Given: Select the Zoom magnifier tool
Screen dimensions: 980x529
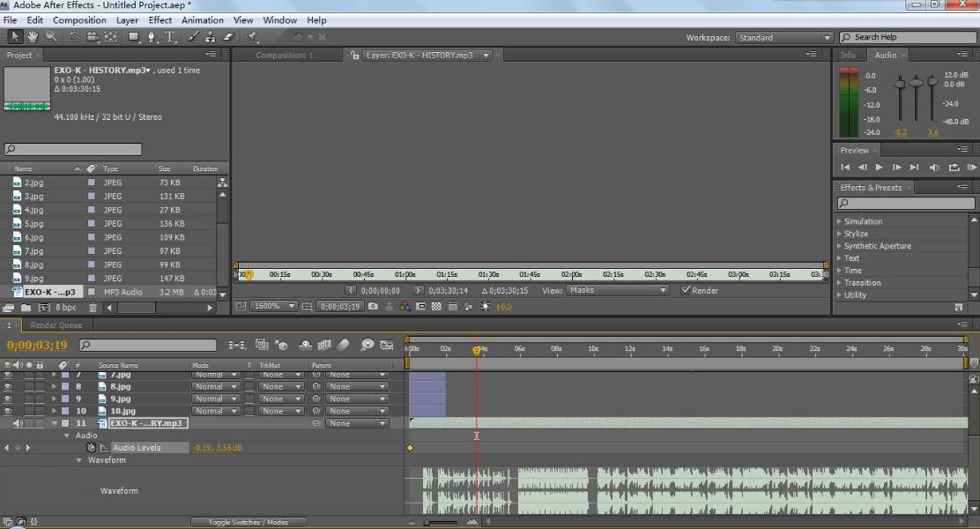Looking at the screenshot, I should pyautogui.click(x=51, y=37).
